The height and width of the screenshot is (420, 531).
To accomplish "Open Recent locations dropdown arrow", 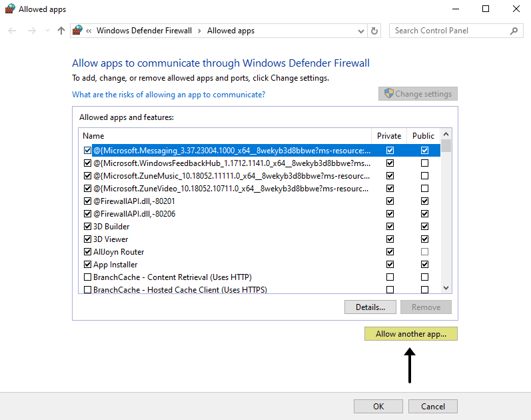I will [47, 31].
